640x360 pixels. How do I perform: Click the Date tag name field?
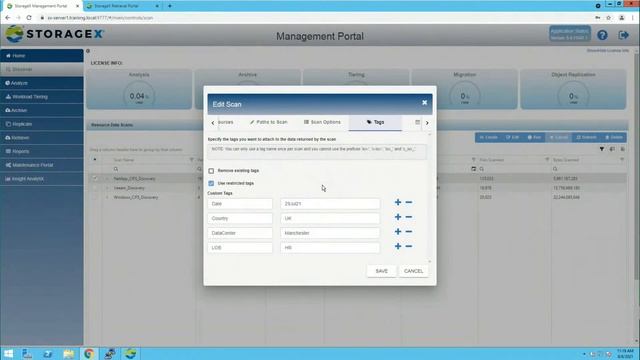(240, 204)
